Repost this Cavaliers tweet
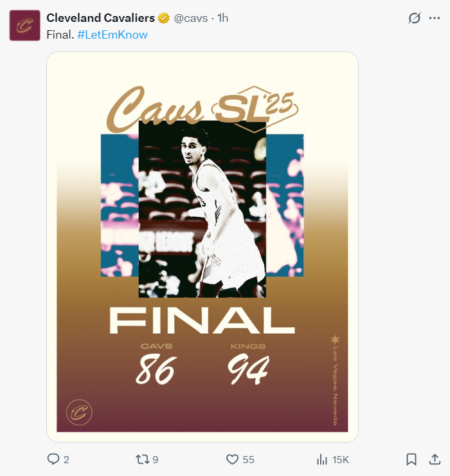The width and height of the screenshot is (450, 476). 141,459
